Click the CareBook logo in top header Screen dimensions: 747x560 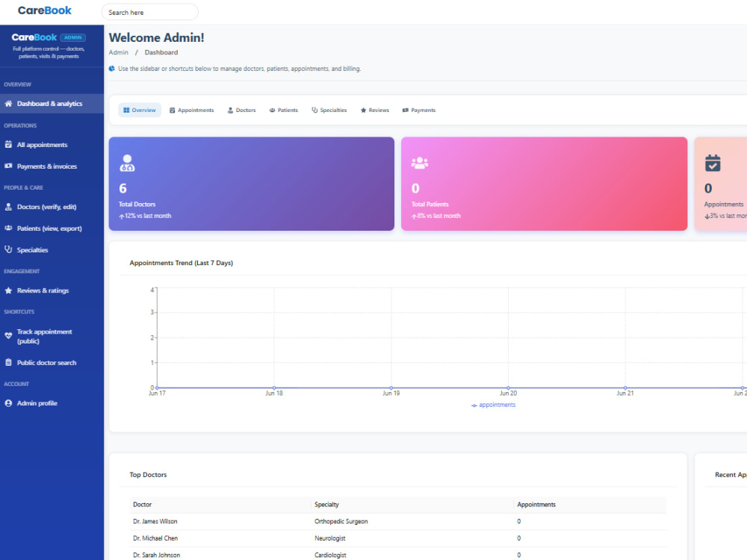(x=44, y=10)
